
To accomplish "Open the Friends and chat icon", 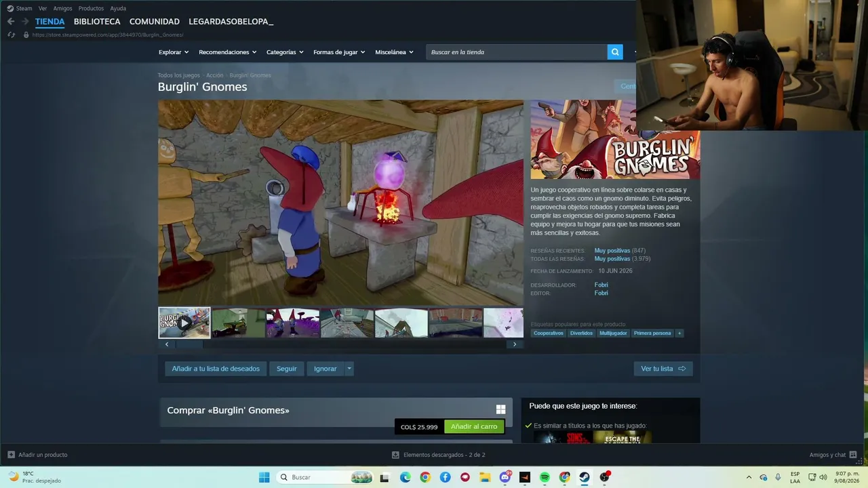I will (853, 455).
